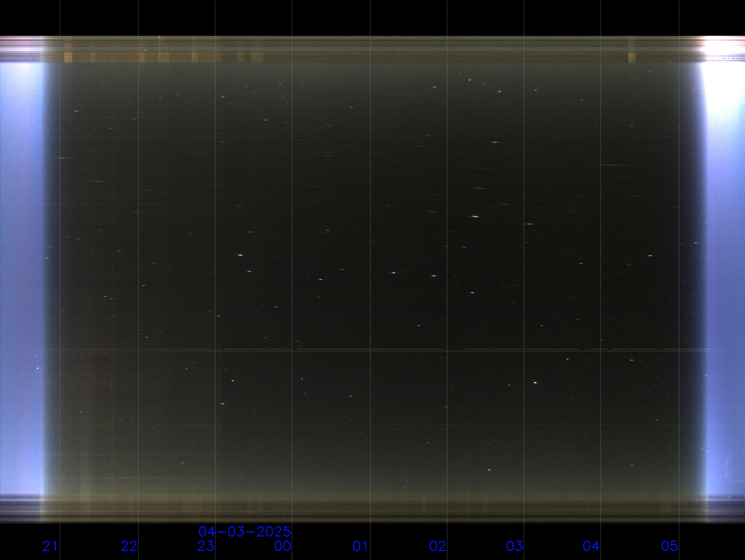Screen dimensions: 745x560
Task: Click the 01 hour label
Action: click(360, 546)
